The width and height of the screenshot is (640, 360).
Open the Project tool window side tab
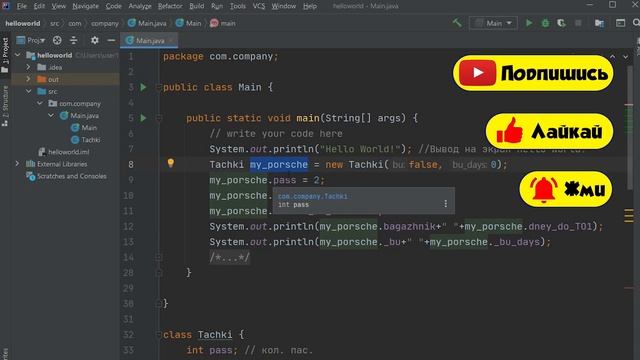[x=5, y=55]
